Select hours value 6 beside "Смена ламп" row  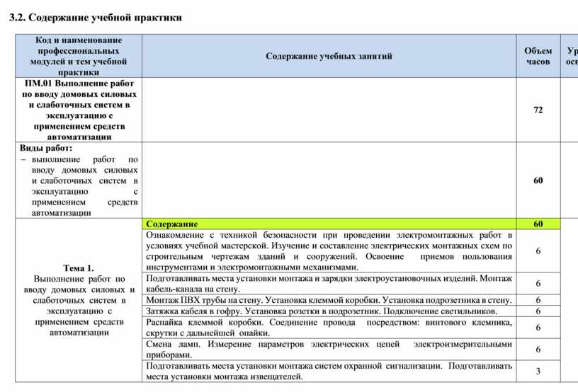[x=538, y=350]
